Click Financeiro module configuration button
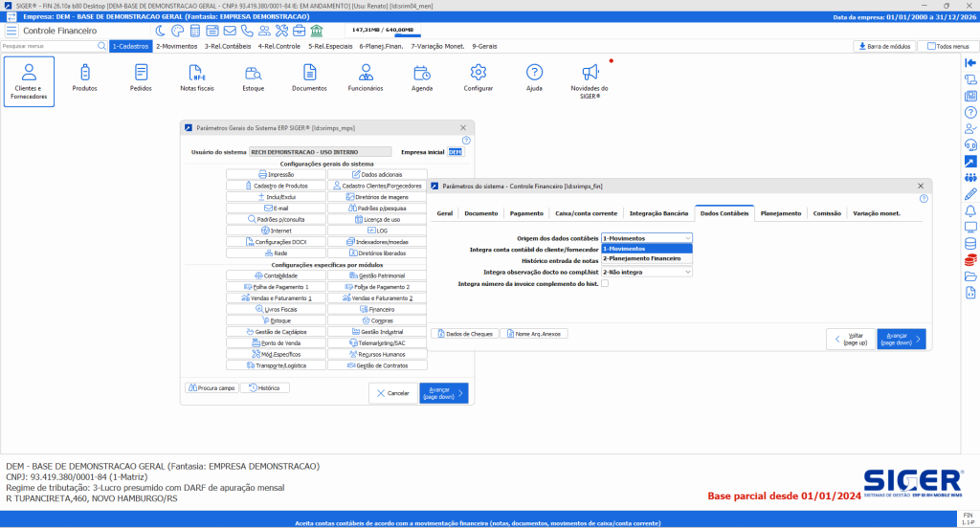The image size is (980, 528). click(377, 309)
